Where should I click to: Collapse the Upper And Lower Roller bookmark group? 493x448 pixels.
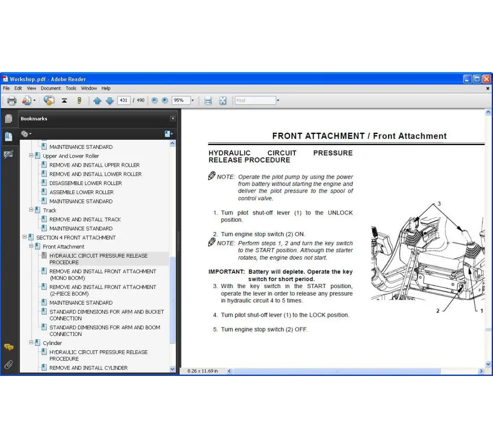(30, 156)
